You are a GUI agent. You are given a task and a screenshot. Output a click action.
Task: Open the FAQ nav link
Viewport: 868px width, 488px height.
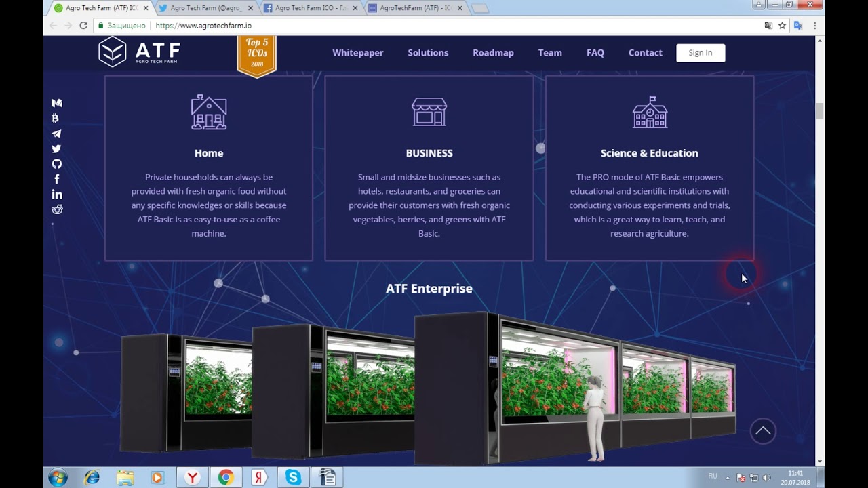pos(595,53)
